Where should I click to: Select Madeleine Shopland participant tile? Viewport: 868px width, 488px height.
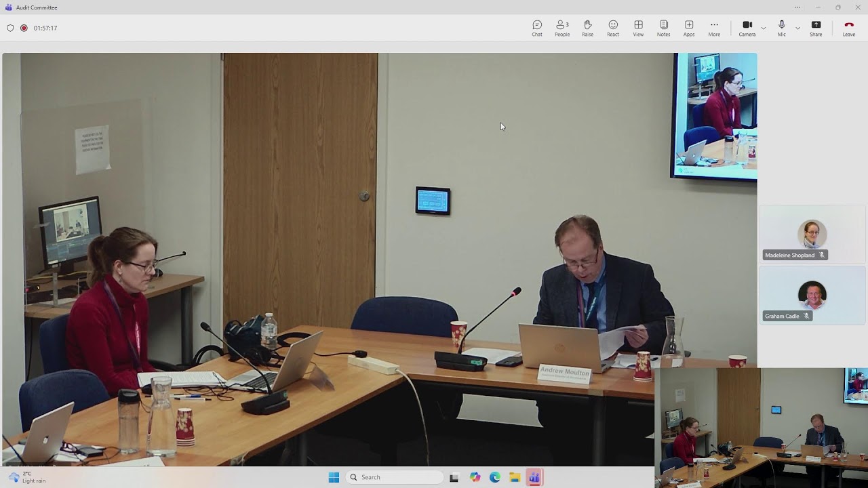(x=812, y=234)
